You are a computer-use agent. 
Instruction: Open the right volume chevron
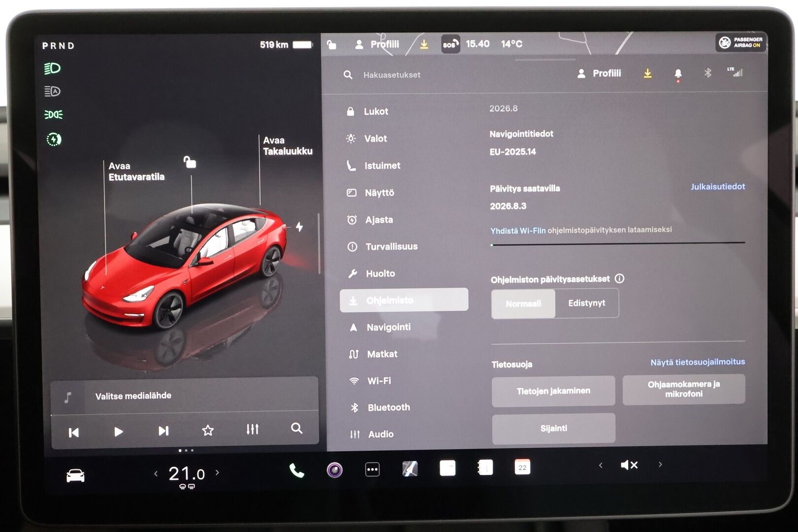(x=660, y=464)
